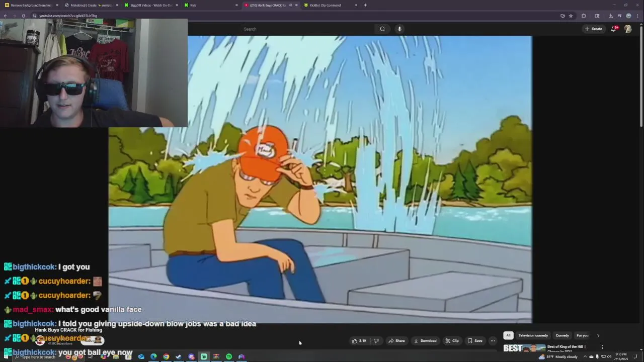The width and height of the screenshot is (644, 362).
Task: Show more filter chips with right chevron
Action: (x=598, y=335)
